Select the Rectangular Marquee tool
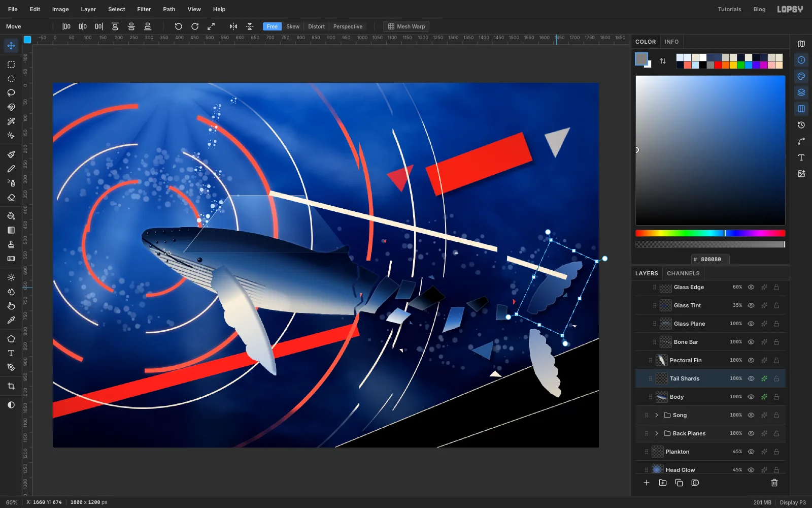 point(11,65)
